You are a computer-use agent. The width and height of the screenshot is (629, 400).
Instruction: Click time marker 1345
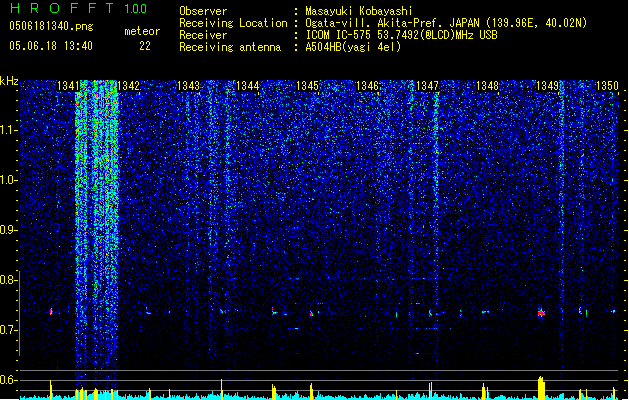point(308,86)
